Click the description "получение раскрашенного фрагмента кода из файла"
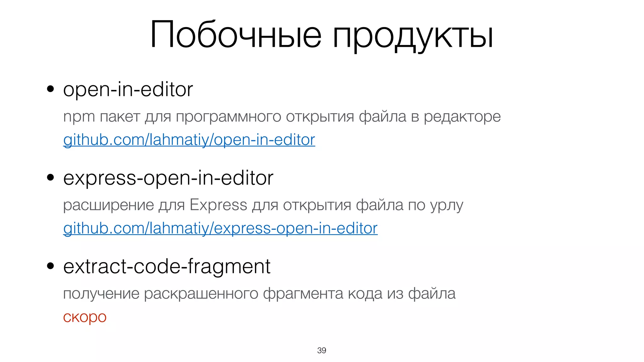The image size is (644, 362). (259, 294)
